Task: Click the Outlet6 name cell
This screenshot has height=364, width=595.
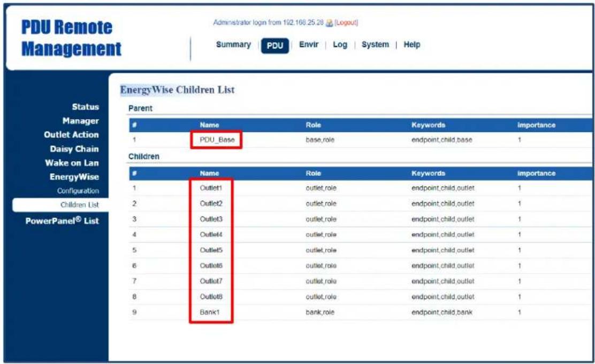Action: coord(211,266)
